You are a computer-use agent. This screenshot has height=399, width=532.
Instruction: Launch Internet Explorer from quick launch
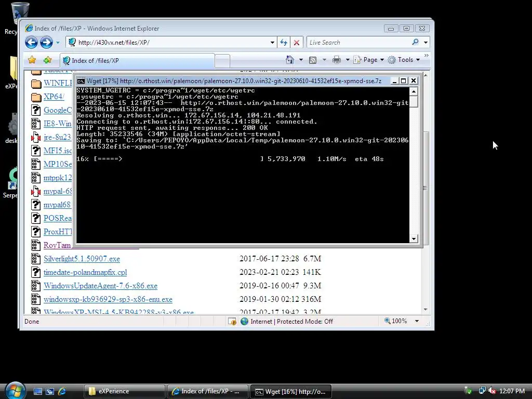pos(62,392)
